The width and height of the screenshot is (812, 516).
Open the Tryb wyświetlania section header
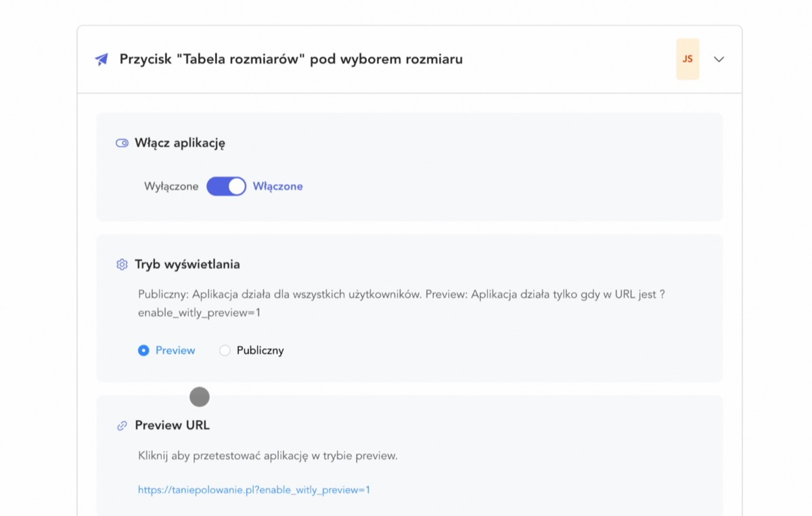pos(188,264)
